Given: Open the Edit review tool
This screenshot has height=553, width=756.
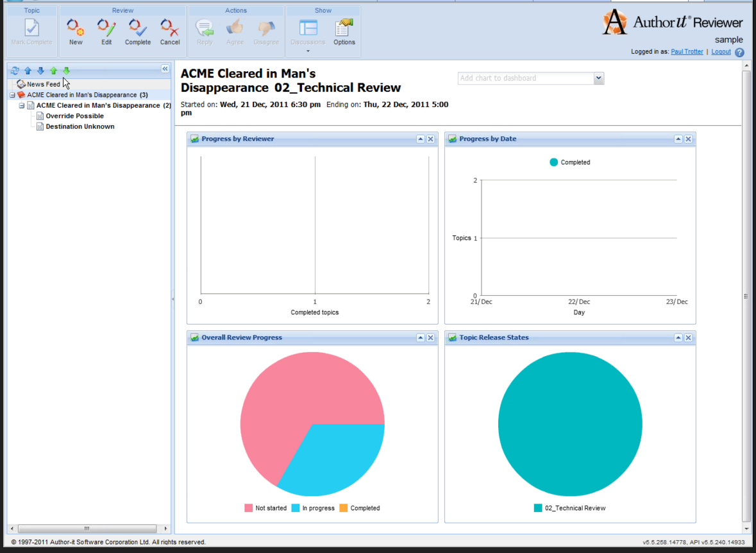Looking at the screenshot, I should 106,32.
